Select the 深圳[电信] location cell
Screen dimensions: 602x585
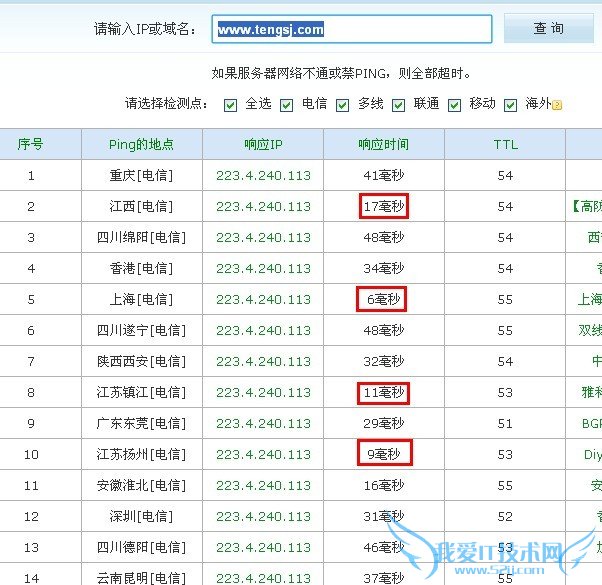141,516
